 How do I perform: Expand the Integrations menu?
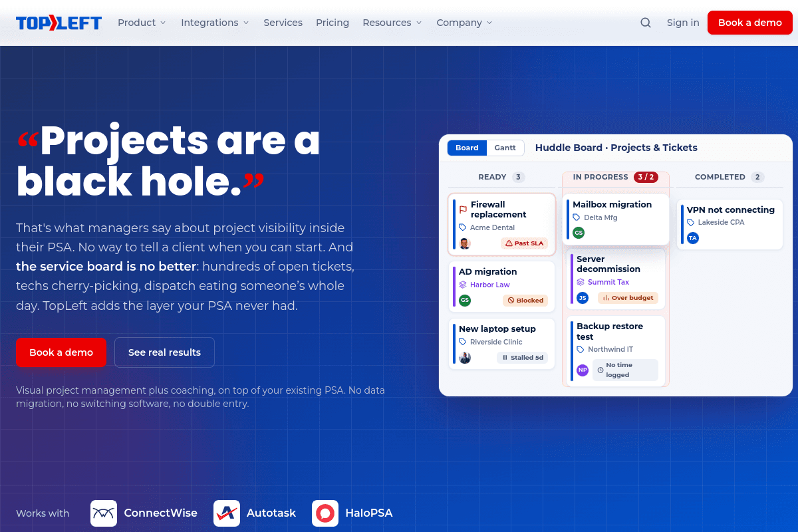coord(215,23)
